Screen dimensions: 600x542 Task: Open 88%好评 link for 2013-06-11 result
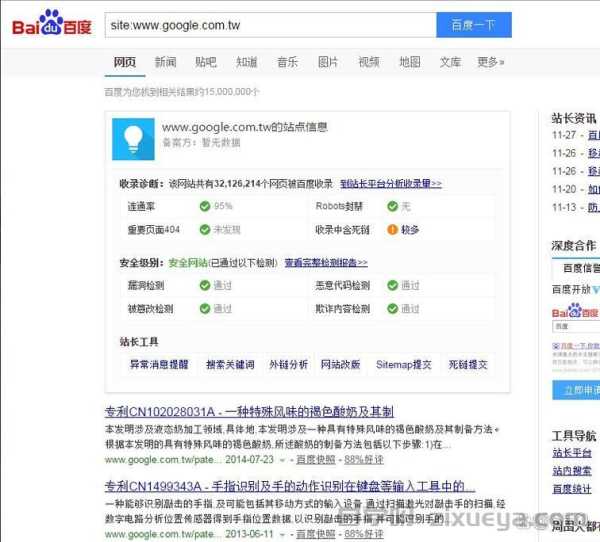pos(364,534)
